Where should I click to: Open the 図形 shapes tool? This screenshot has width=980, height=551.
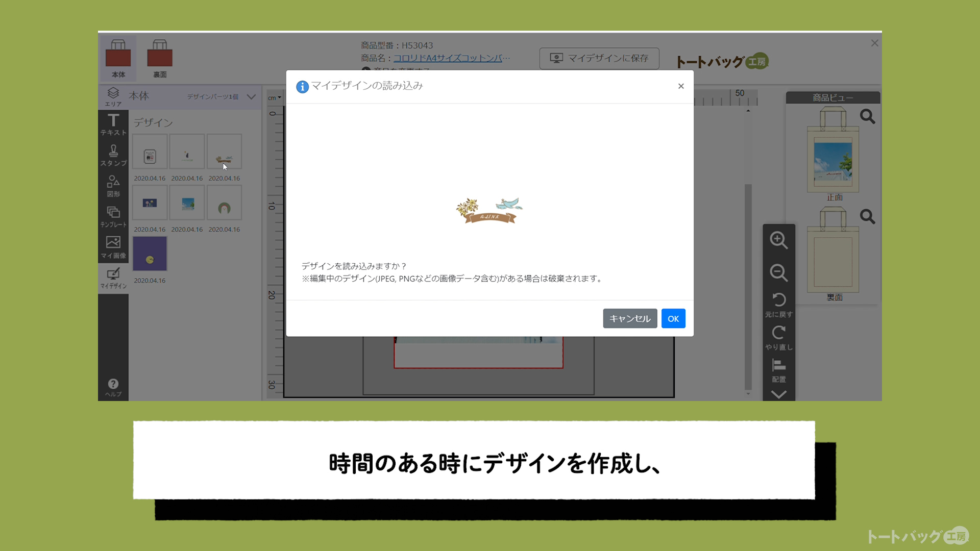(x=113, y=186)
